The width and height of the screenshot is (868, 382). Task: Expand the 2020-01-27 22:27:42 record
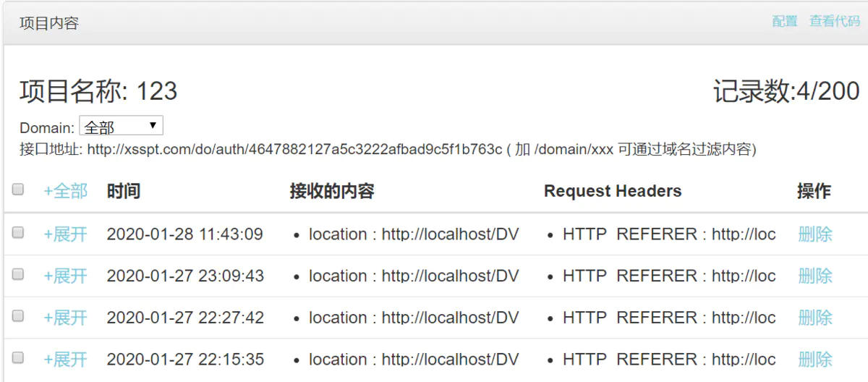tap(65, 318)
